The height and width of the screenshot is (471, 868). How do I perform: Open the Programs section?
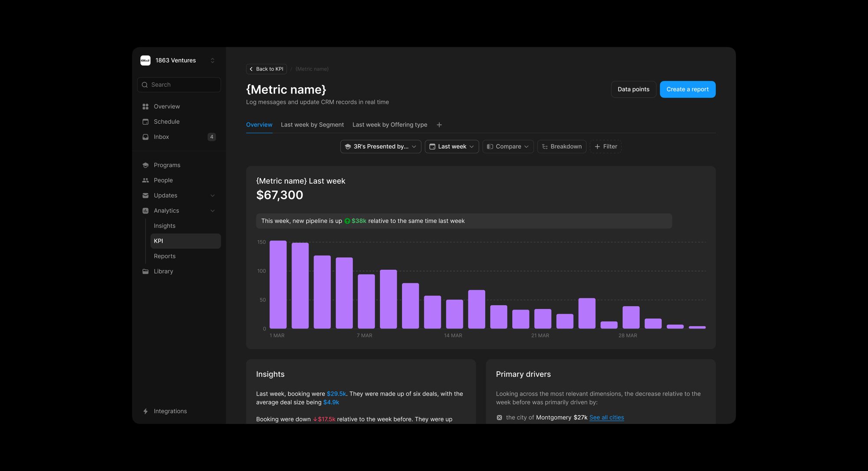coord(167,165)
